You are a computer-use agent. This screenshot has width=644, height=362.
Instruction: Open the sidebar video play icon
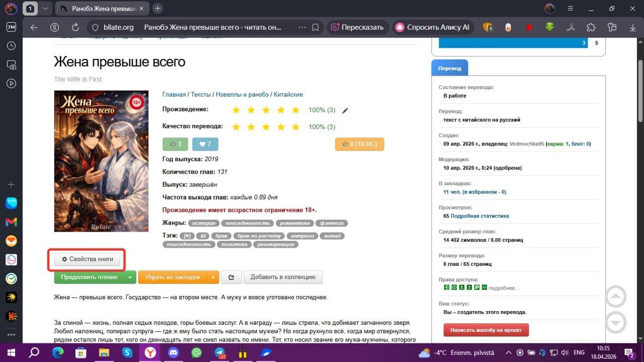pos(11,84)
